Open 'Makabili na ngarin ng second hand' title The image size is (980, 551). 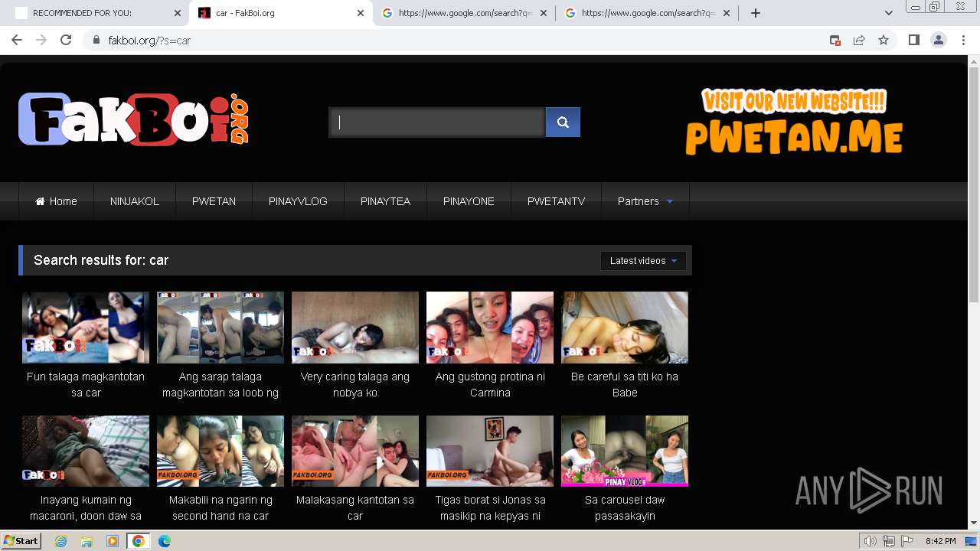click(220, 508)
